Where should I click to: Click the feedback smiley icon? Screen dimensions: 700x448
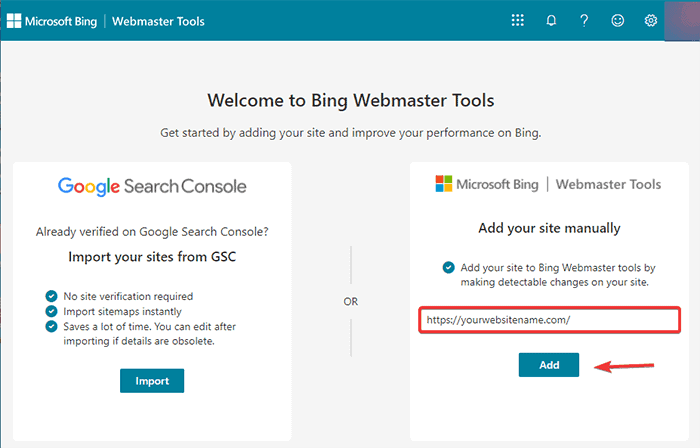618,20
